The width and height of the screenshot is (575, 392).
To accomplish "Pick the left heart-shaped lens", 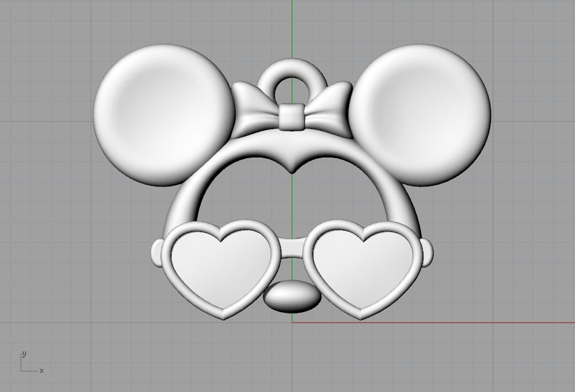I will (x=221, y=270).
